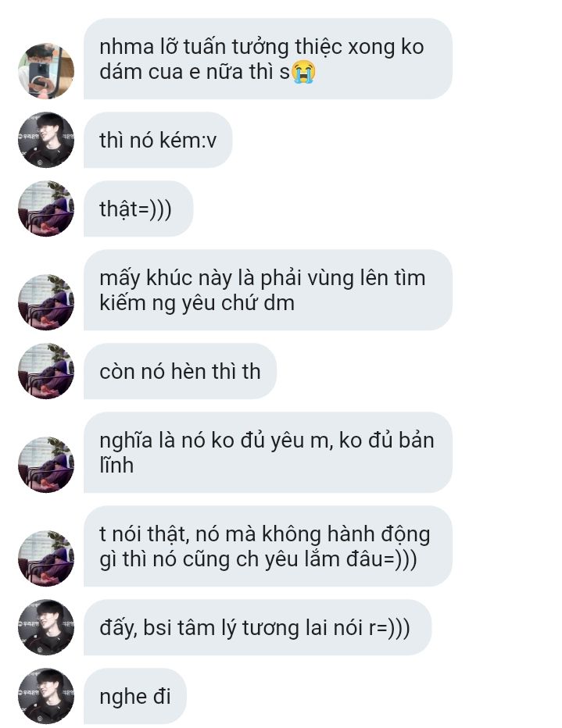Tap avatar beside 'thật=)))' message
The width and height of the screenshot is (562, 728).
coord(46,209)
